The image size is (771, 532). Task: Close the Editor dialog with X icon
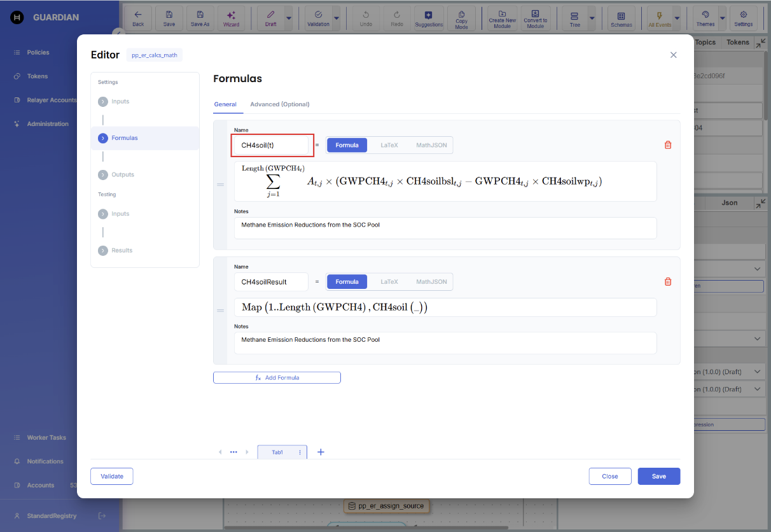(x=673, y=55)
